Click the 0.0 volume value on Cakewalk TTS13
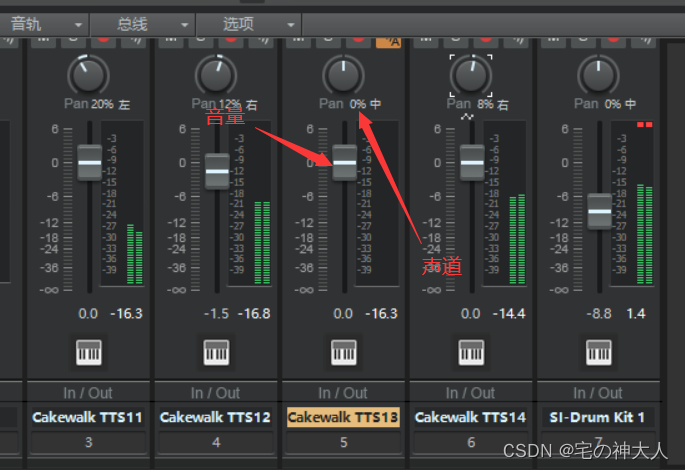This screenshot has height=470, width=685. coord(343,314)
